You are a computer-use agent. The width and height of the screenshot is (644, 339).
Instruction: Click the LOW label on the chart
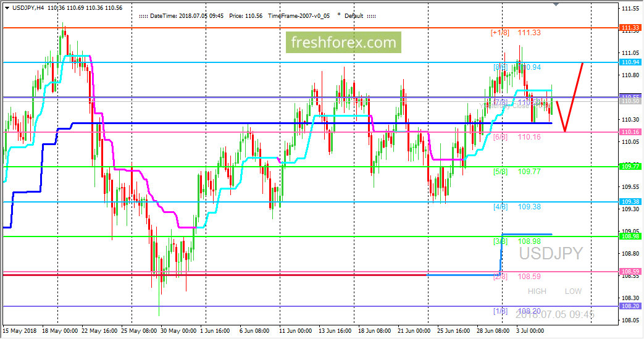point(573,291)
